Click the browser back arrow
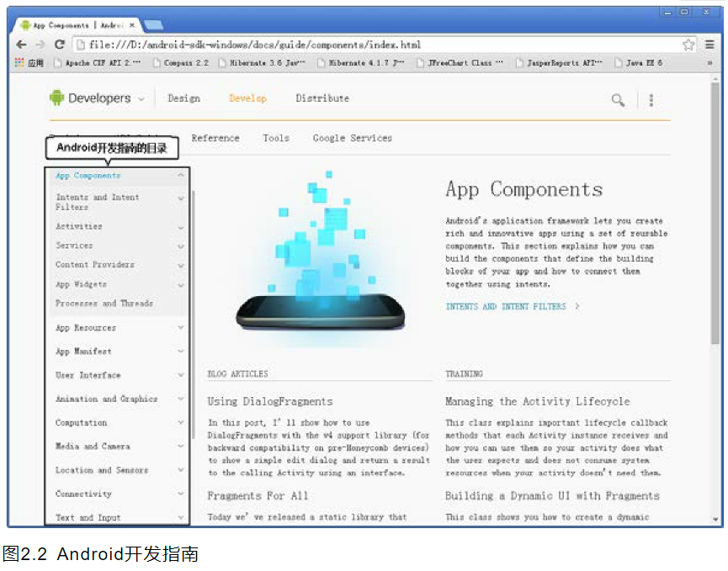This screenshot has height=571, width=728. [21, 45]
